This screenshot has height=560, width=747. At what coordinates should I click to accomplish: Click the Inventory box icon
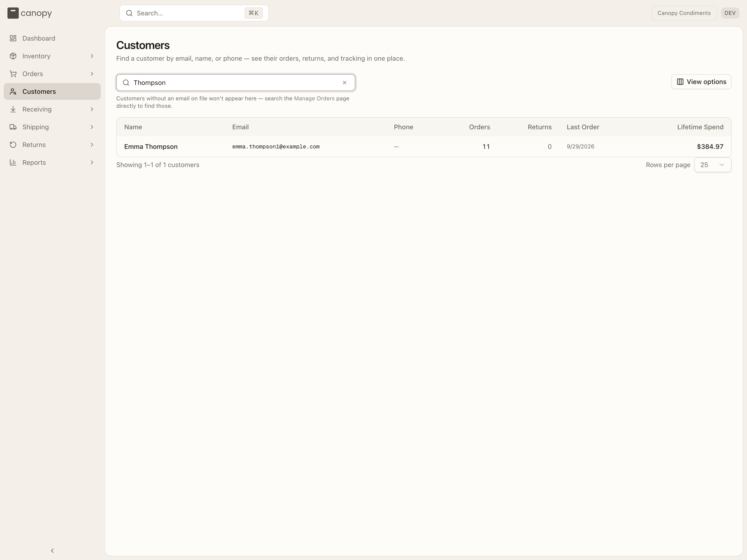(13, 56)
